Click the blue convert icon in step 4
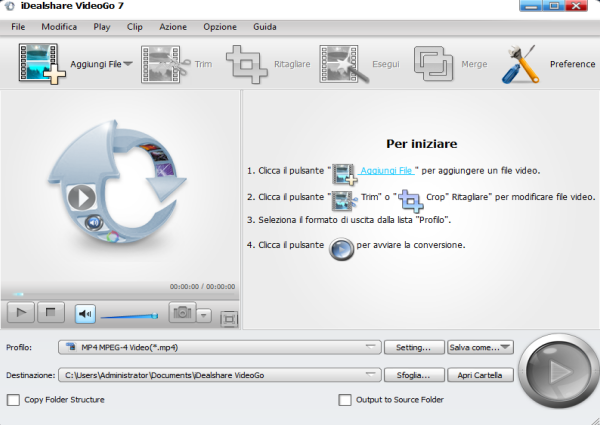The width and height of the screenshot is (600, 425). point(341,249)
